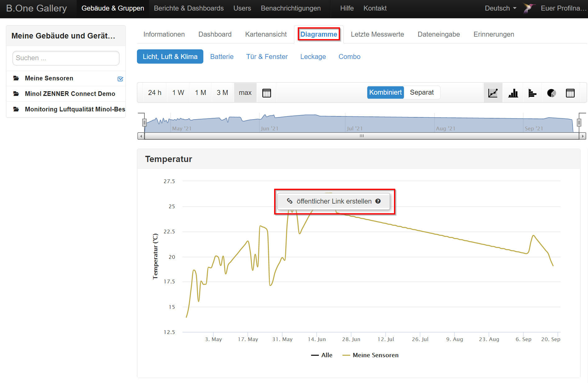The image size is (588, 383).
Task: Open the Erinnerungen tab
Action: click(494, 34)
